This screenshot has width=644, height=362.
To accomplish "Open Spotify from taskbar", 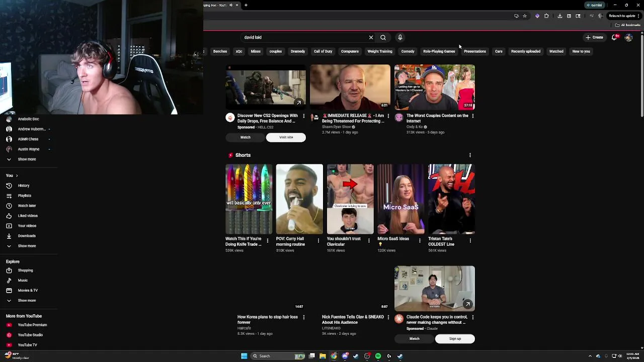I will (x=378, y=356).
